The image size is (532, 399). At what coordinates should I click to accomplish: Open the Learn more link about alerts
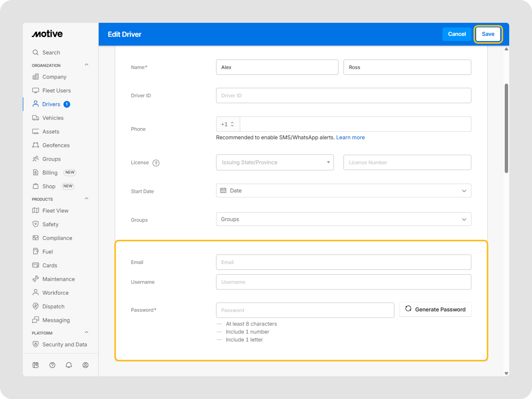(x=350, y=137)
